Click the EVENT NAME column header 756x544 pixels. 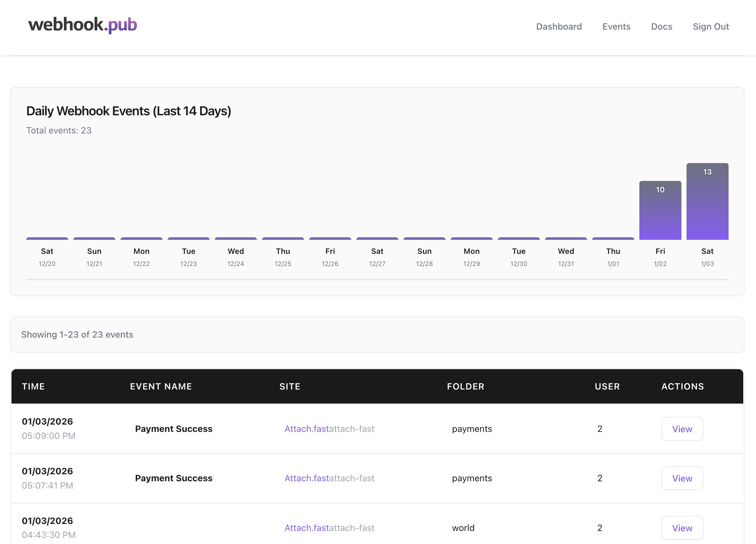coord(161,386)
